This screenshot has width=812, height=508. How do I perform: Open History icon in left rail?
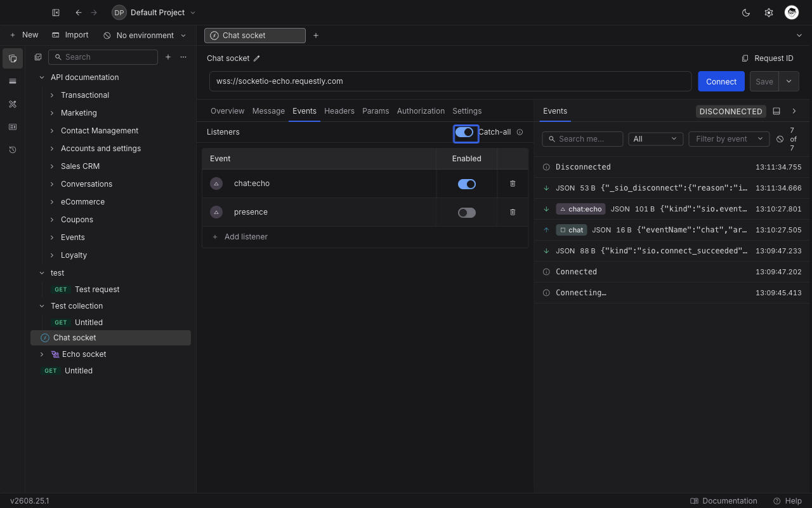pyautogui.click(x=13, y=150)
